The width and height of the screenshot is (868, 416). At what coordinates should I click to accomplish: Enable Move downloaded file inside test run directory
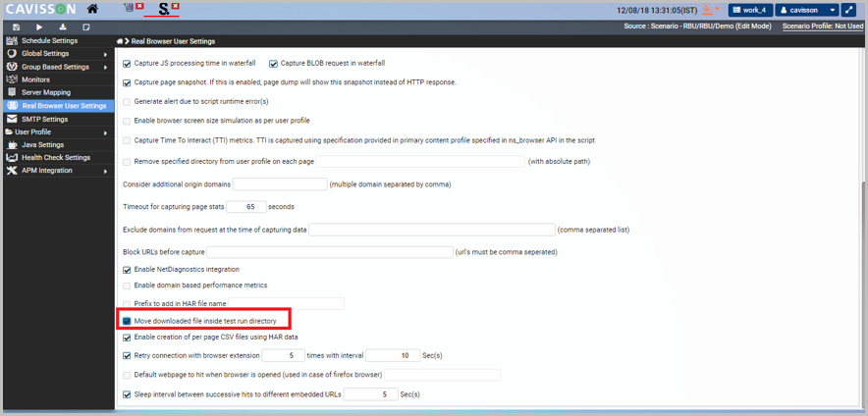[x=127, y=321]
